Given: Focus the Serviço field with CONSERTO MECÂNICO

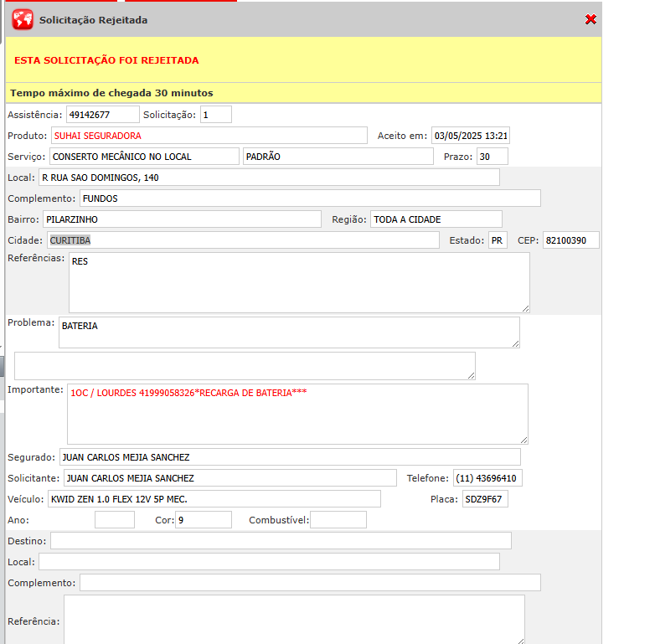Looking at the screenshot, I should click(144, 157).
